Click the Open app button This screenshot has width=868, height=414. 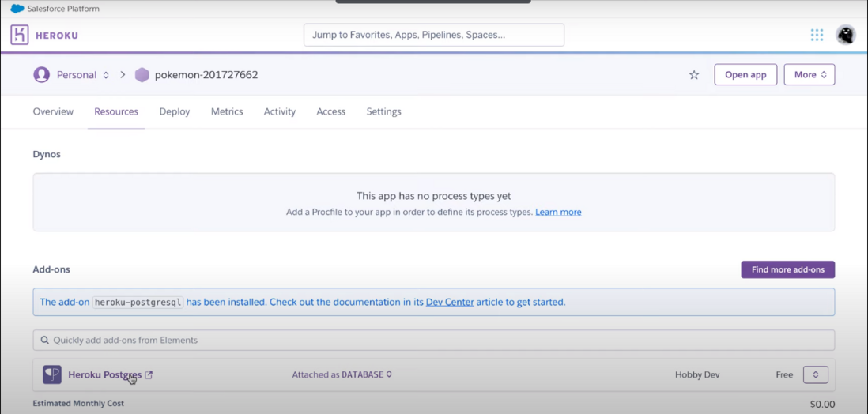[x=745, y=75]
